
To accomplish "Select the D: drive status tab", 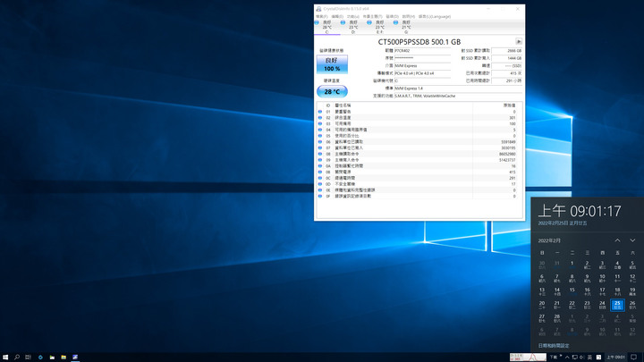I will pyautogui.click(x=352, y=27).
